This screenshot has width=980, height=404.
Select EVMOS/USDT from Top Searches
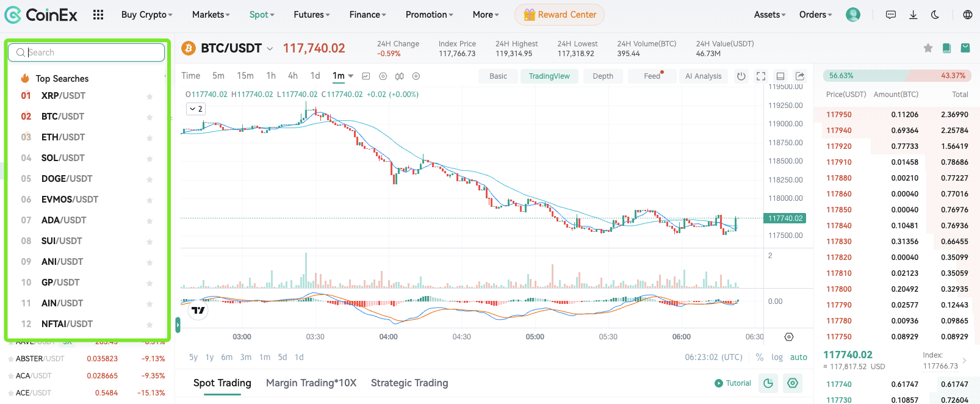[70, 200]
